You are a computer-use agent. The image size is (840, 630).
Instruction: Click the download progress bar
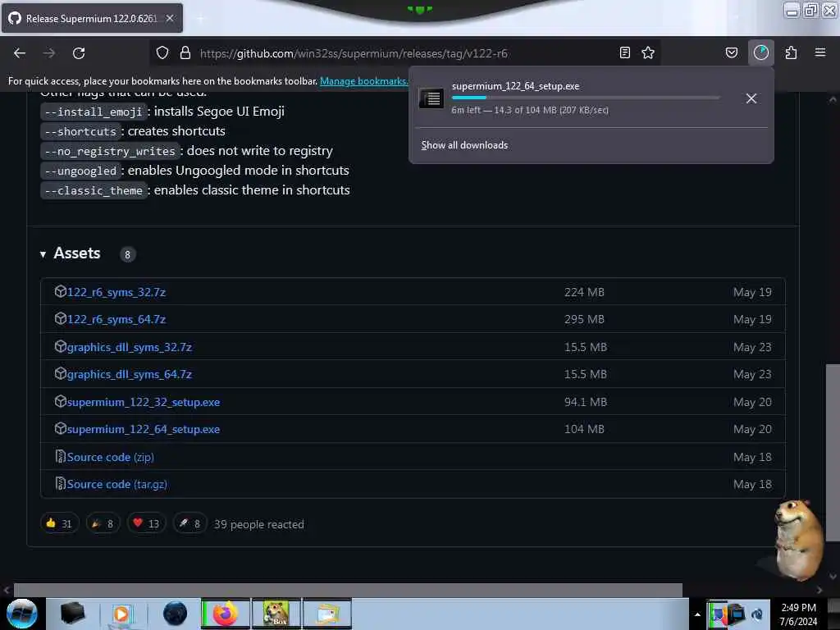tap(586, 98)
